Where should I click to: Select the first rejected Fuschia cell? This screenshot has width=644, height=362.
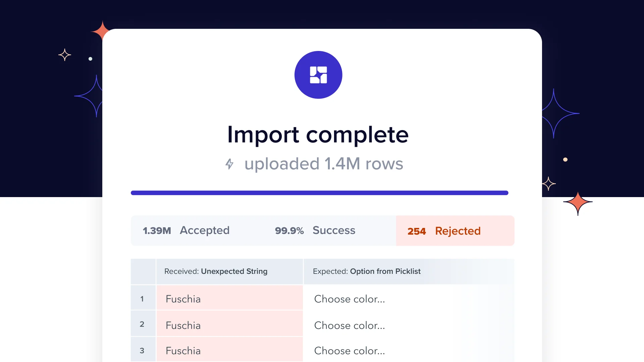click(x=229, y=298)
